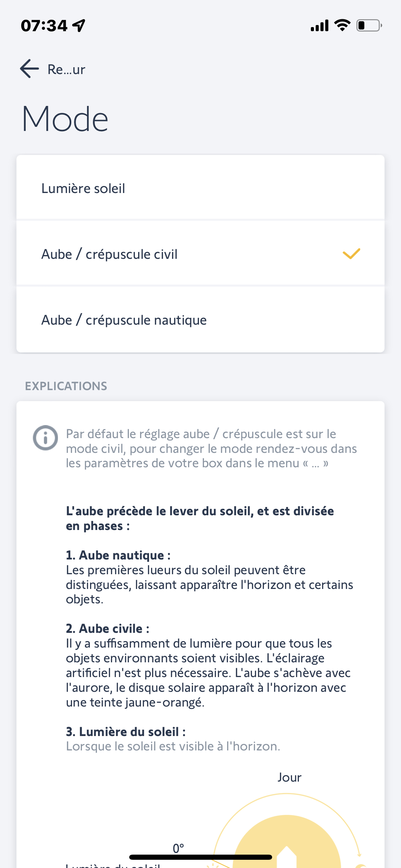Tap the Mode page title

65,119
